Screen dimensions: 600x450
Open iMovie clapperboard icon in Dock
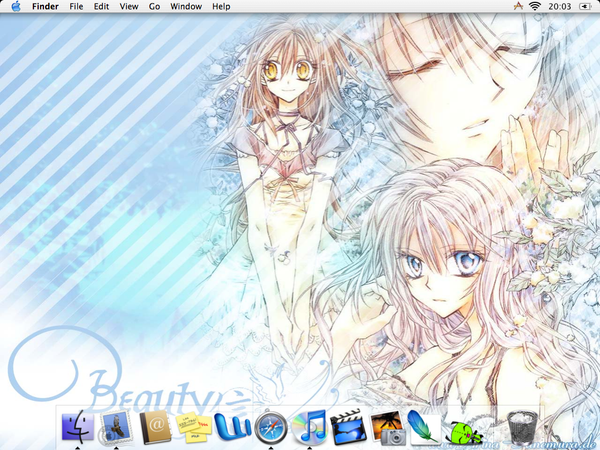(348, 426)
